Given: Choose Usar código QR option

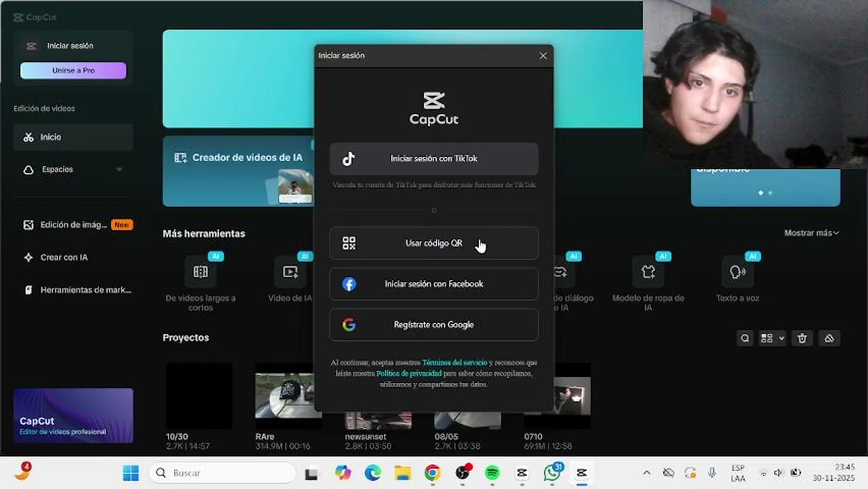Looking at the screenshot, I should point(434,243).
